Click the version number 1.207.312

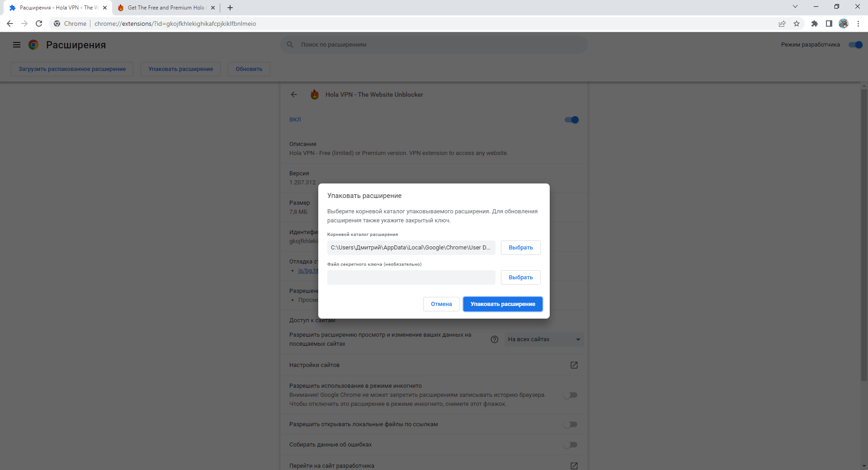302,183
